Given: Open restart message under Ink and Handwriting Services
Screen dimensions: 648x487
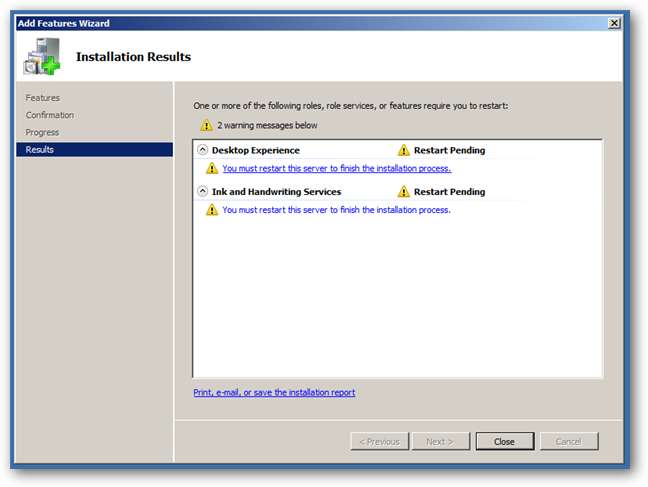Looking at the screenshot, I should click(x=336, y=210).
